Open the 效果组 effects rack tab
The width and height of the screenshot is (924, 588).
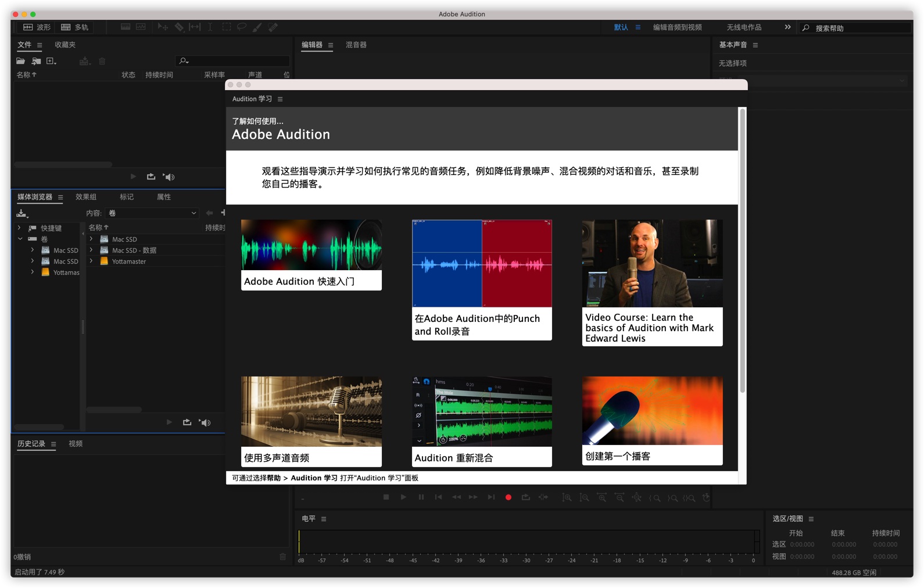[86, 197]
